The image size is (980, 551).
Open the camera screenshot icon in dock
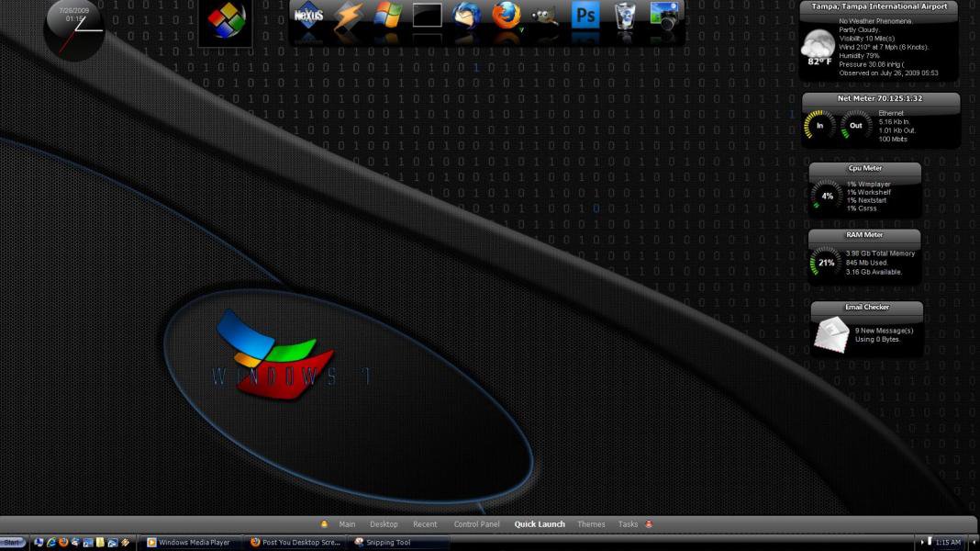pyautogui.click(x=663, y=15)
